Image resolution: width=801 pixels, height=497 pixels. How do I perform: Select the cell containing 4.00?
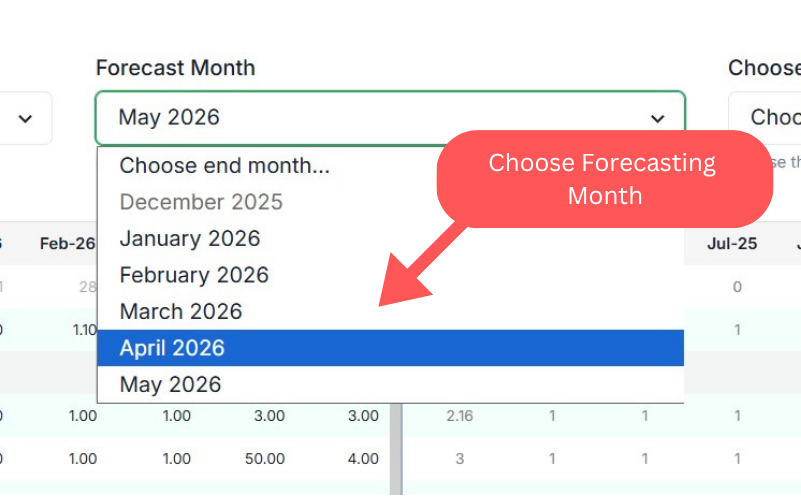pos(363,459)
